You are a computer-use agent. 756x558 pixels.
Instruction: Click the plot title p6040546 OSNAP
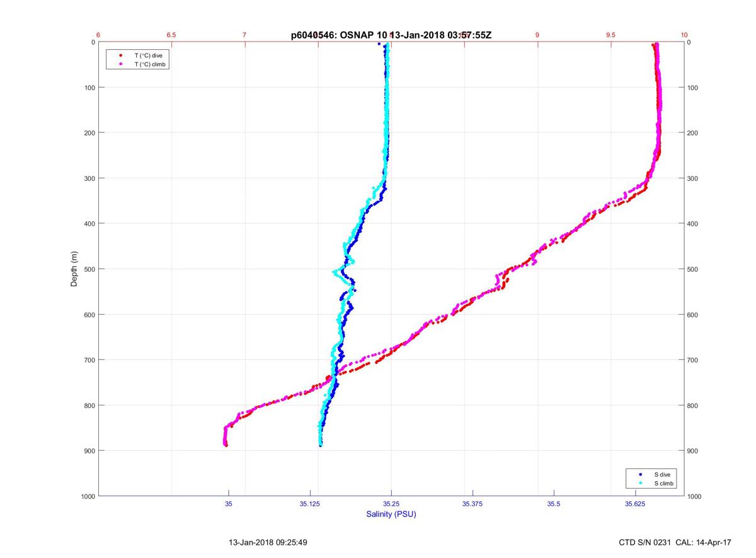[x=391, y=36]
